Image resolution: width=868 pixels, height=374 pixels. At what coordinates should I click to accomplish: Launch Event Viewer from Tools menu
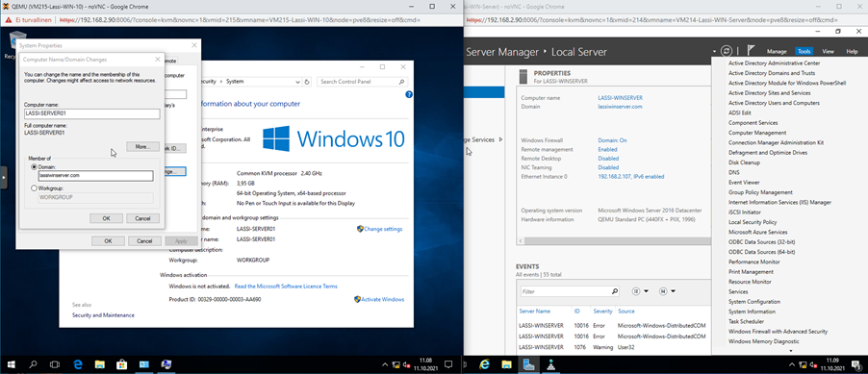point(744,183)
